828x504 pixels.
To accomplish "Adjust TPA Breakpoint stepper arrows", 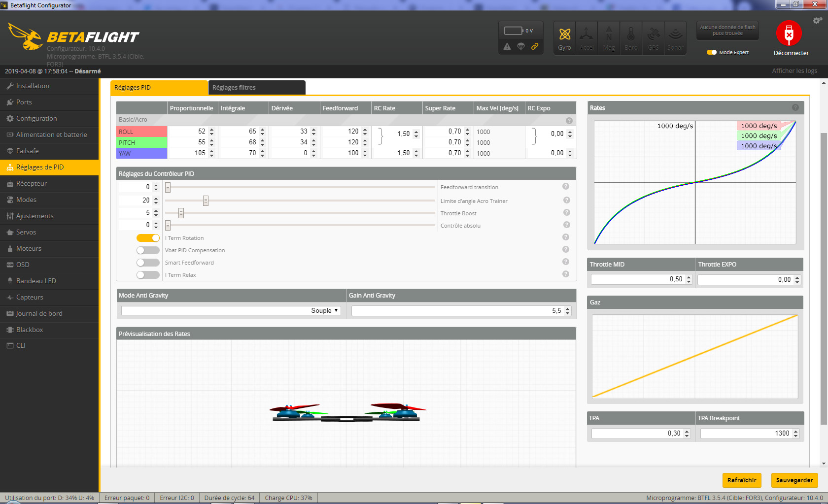I will tap(796, 434).
